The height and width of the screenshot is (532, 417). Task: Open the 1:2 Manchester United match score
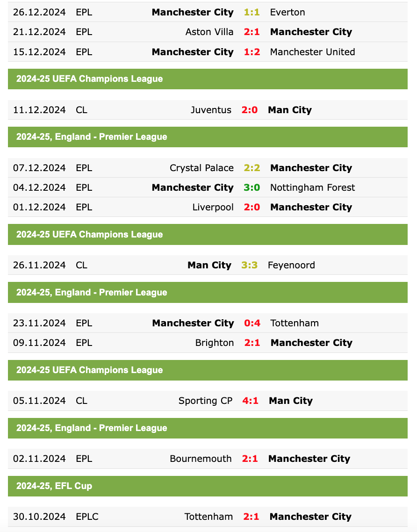(x=252, y=52)
